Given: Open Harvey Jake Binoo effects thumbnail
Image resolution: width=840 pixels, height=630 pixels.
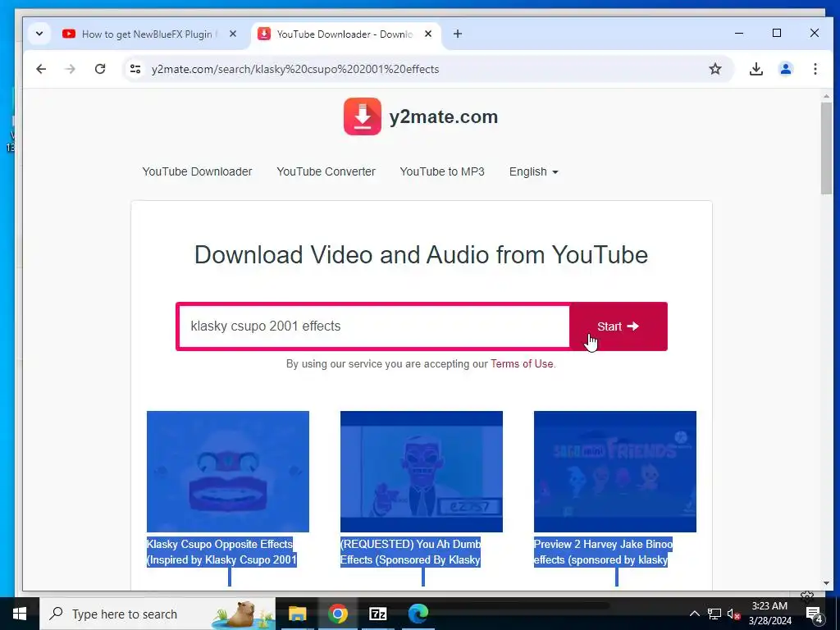Looking at the screenshot, I should click(x=615, y=472).
